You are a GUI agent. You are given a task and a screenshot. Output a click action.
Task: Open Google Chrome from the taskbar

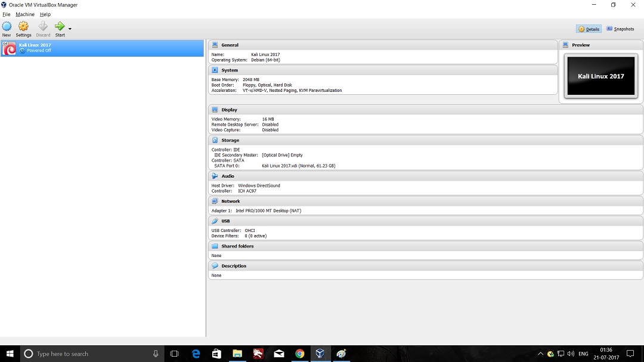pyautogui.click(x=299, y=354)
